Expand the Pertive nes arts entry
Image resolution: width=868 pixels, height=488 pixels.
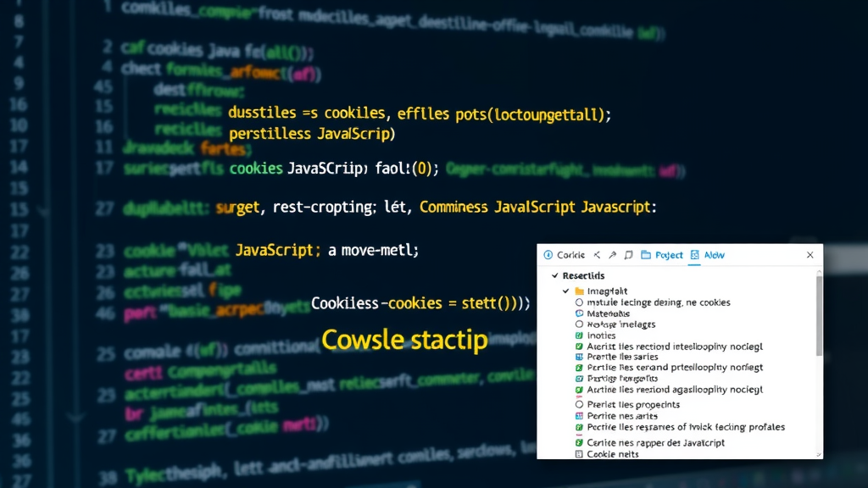579,415
